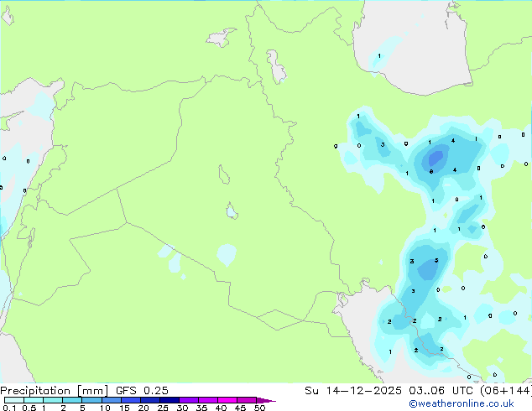Click the 2–5 mm legend swatch

[72, 400]
